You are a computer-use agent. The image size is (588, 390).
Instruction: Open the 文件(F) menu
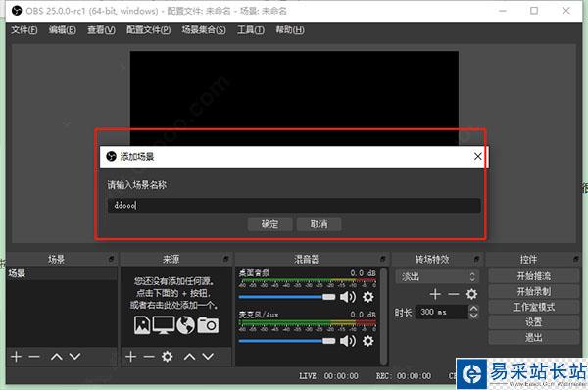(x=24, y=30)
